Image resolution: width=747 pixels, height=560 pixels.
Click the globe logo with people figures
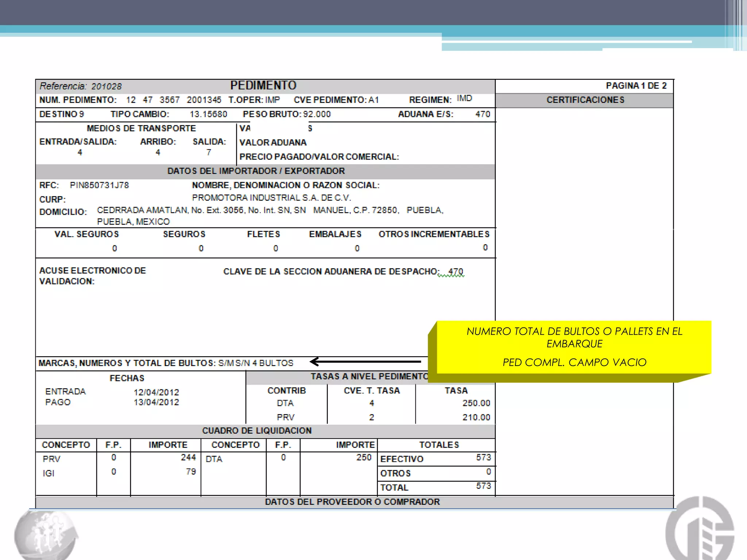click(46, 535)
